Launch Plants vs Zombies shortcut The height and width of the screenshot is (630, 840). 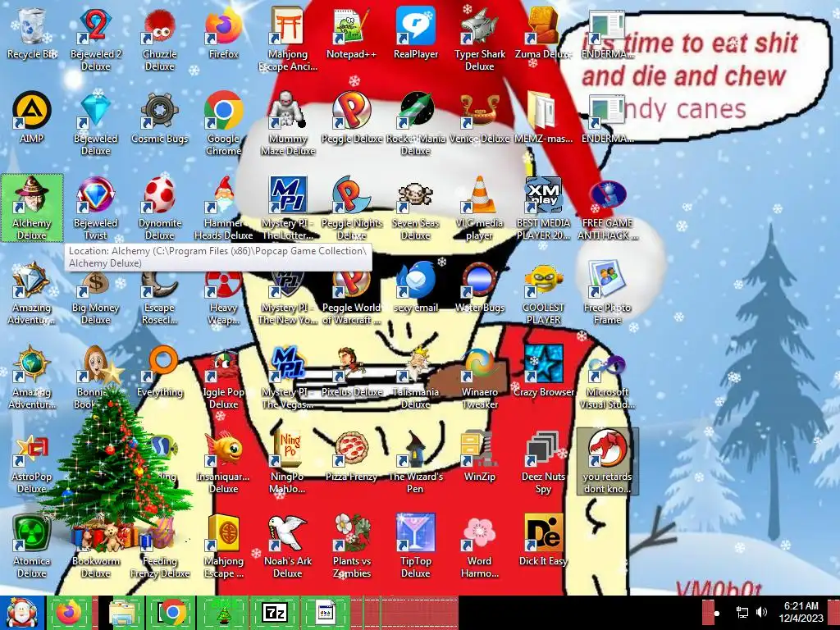(x=351, y=546)
